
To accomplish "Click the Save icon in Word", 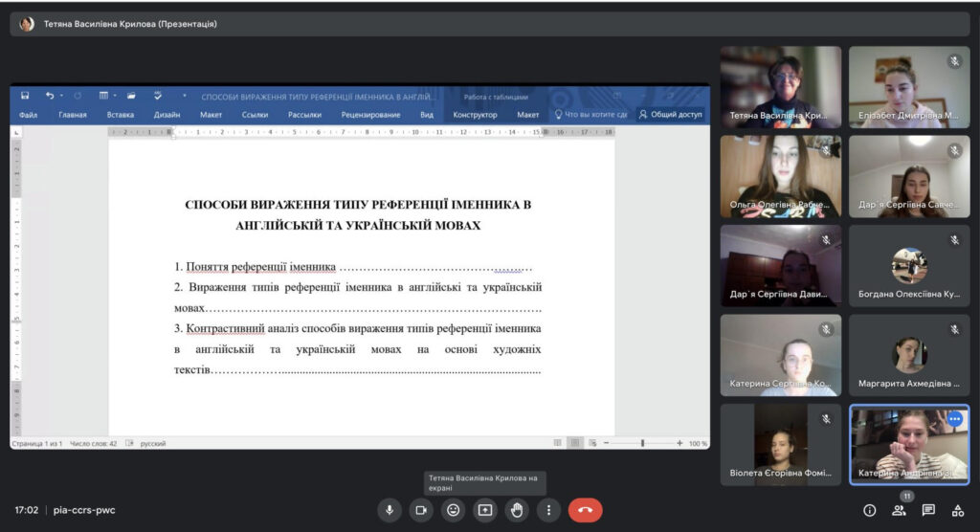I will point(25,96).
